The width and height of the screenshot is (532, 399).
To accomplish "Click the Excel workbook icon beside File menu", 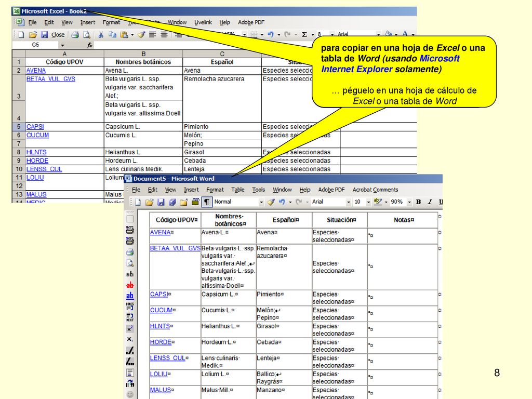I will point(20,22).
